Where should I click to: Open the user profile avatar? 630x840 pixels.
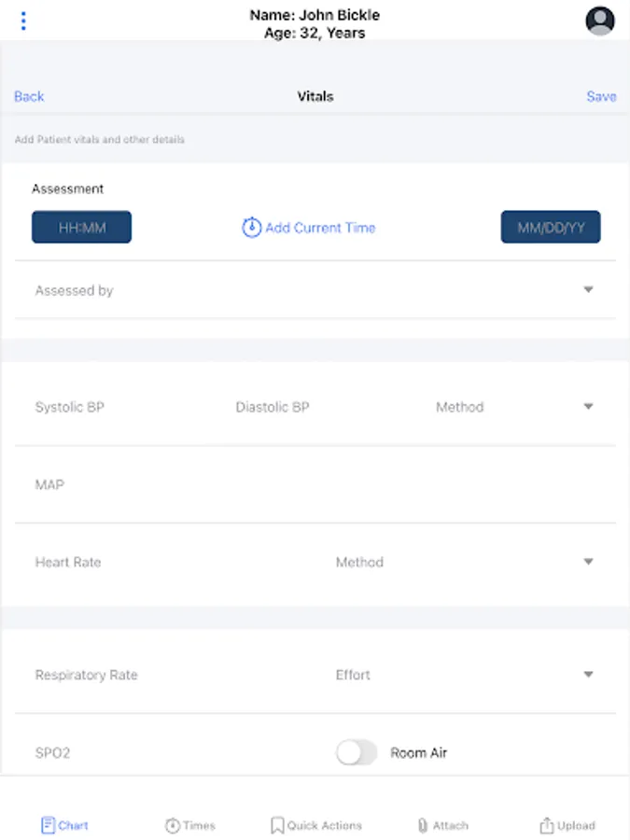(600, 21)
